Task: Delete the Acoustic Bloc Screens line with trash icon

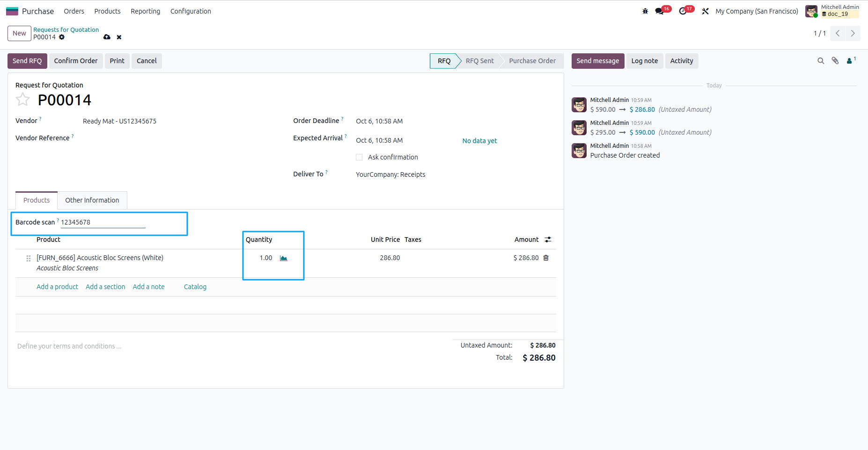Action: [546, 258]
